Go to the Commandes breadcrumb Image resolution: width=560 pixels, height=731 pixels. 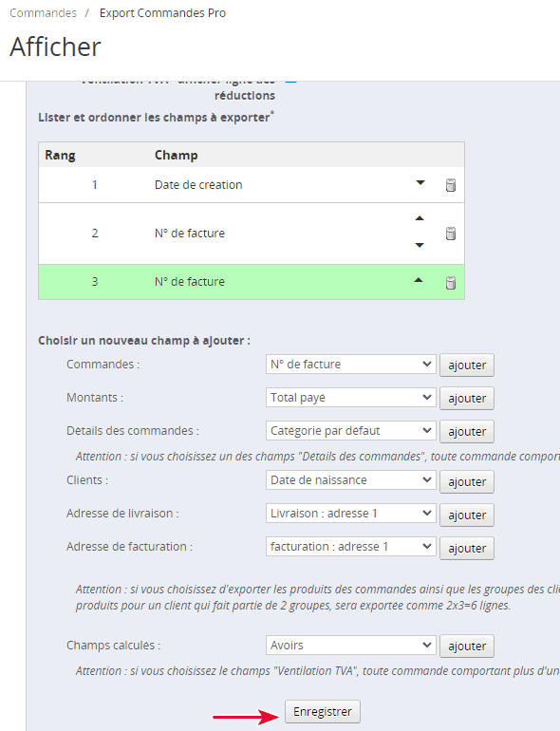coord(43,13)
